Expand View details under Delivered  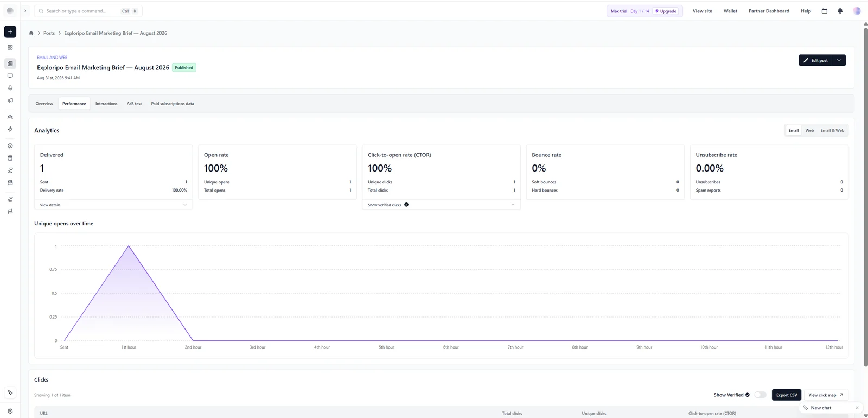[113, 205]
